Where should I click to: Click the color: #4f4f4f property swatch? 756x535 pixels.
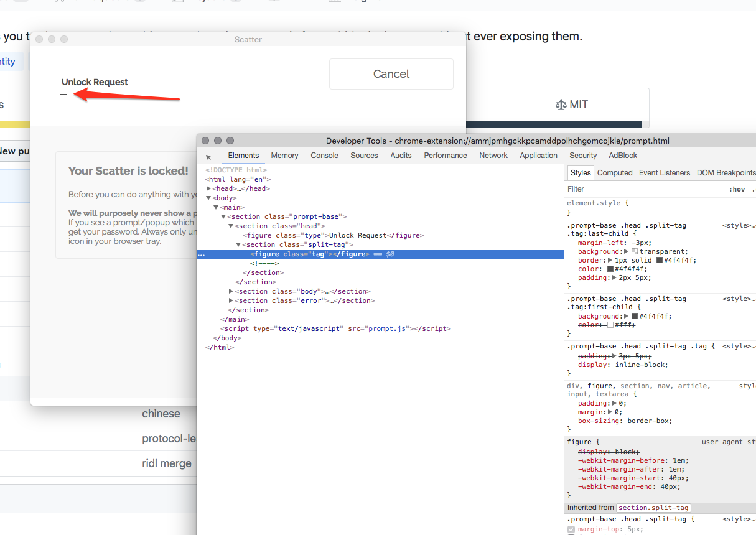[610, 269]
